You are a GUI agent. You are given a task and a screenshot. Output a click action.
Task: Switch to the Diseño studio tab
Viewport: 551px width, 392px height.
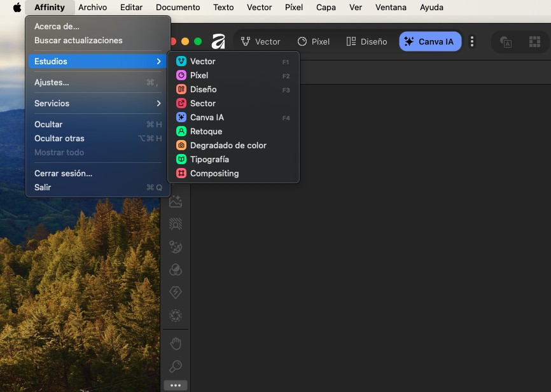pos(366,41)
